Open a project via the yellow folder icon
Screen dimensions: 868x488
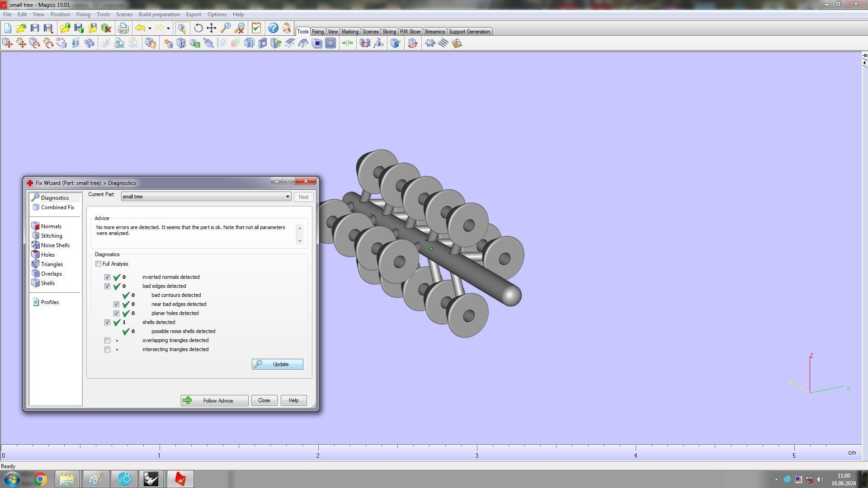point(21,28)
